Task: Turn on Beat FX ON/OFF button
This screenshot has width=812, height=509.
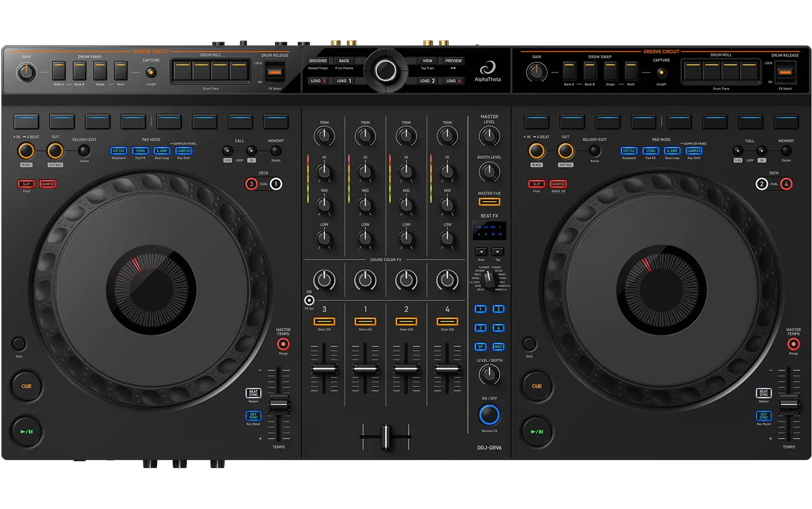Action: [x=489, y=414]
